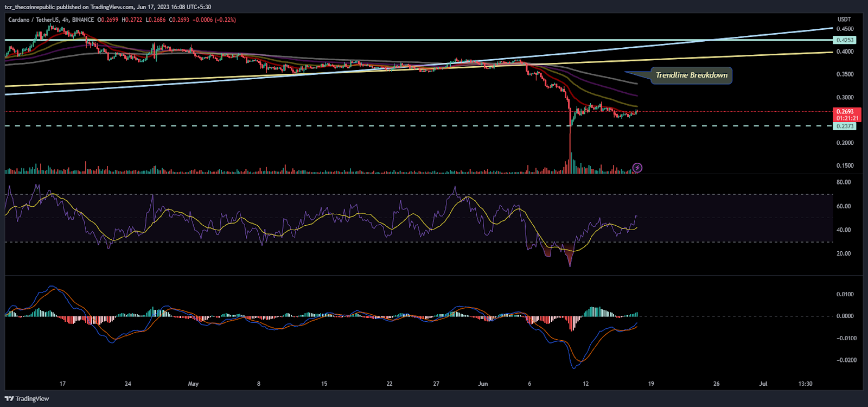
Task: Click the high value H0.2722
Action: click(x=132, y=20)
